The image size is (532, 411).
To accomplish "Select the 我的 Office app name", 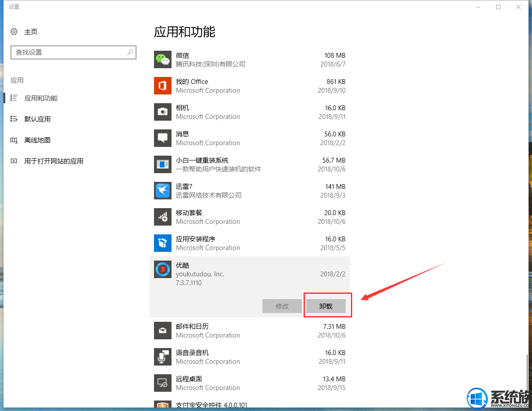I will 192,81.
